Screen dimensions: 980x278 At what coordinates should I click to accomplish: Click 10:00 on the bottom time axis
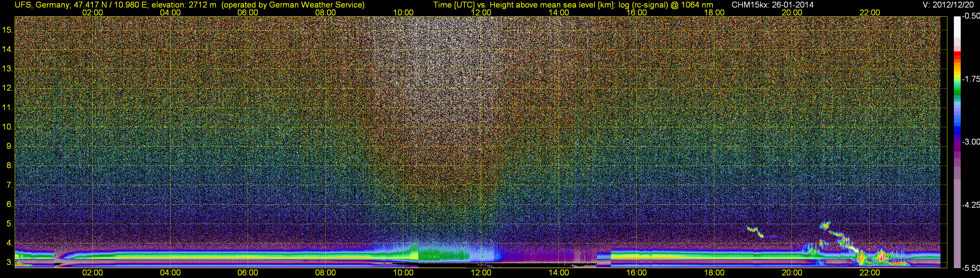pos(403,273)
